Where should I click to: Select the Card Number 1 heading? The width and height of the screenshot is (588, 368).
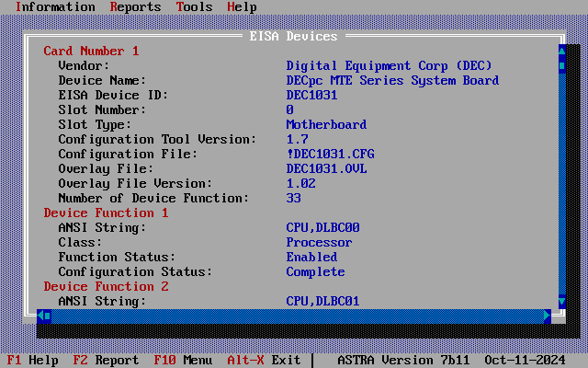(x=91, y=52)
